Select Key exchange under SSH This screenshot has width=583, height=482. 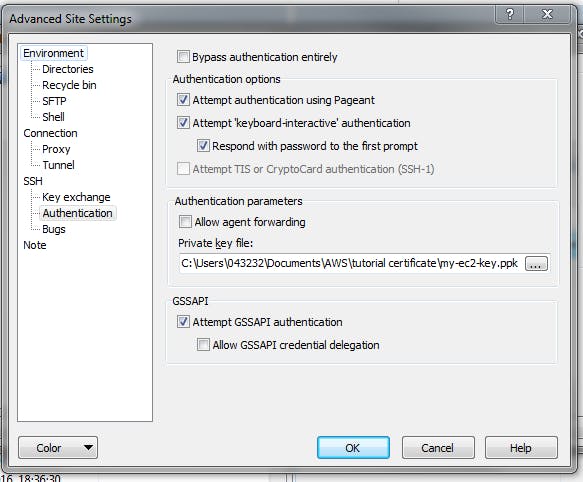coord(76,197)
